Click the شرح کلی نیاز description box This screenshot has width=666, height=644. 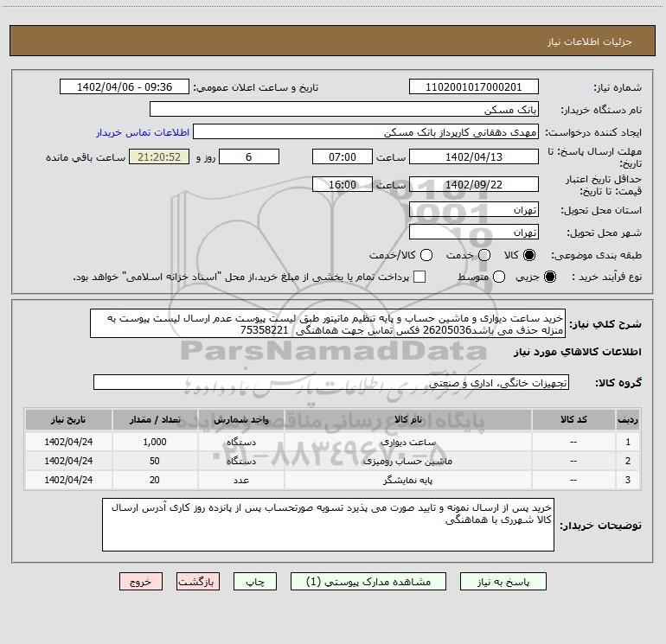tap(328, 323)
